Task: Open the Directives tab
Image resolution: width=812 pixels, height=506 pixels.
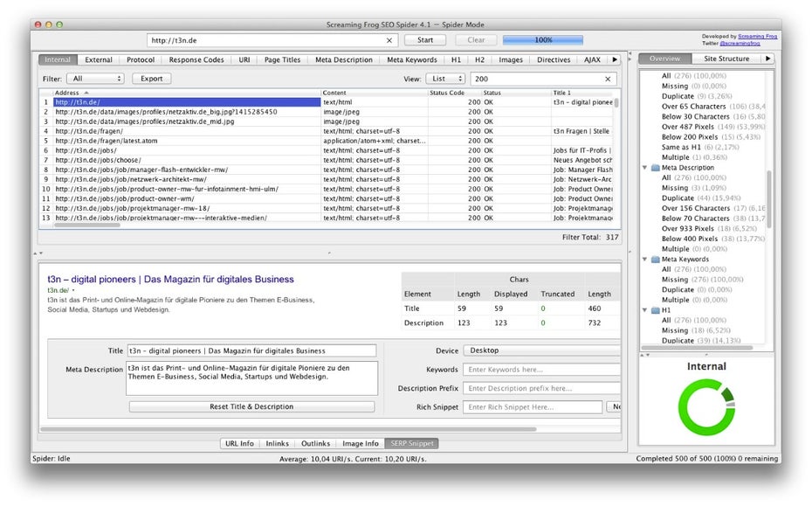Action: pyautogui.click(x=554, y=59)
